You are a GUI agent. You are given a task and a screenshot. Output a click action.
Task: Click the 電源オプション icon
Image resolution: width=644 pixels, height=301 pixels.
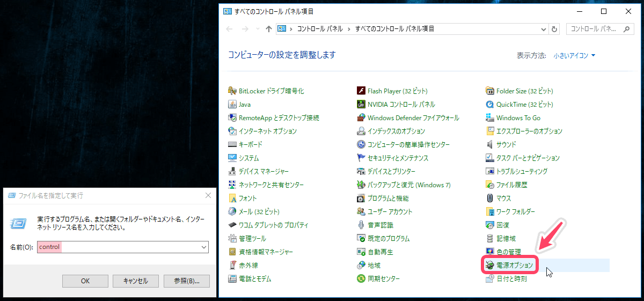pos(490,266)
